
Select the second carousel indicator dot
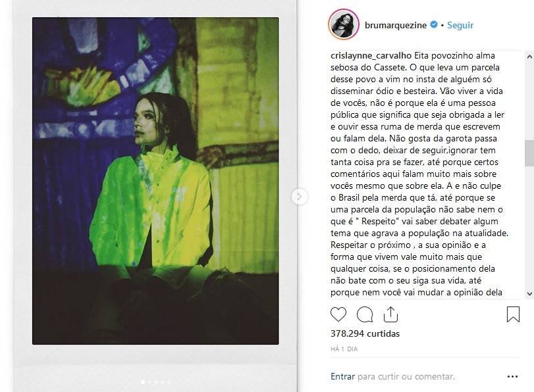pyautogui.click(x=149, y=382)
